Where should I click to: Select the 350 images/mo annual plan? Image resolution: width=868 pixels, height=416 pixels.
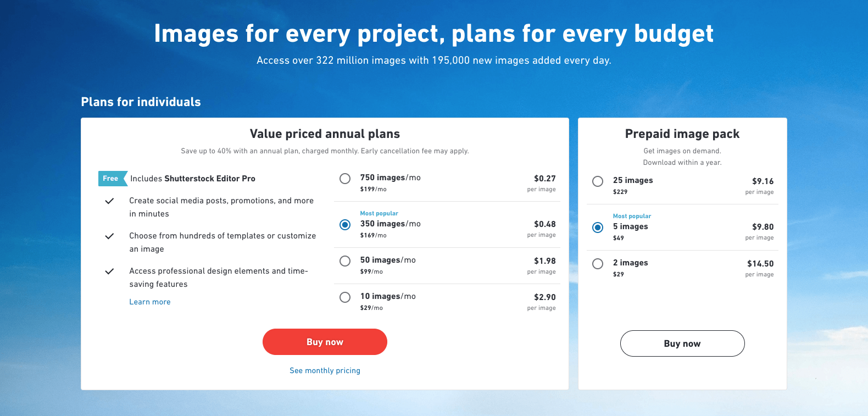(345, 224)
